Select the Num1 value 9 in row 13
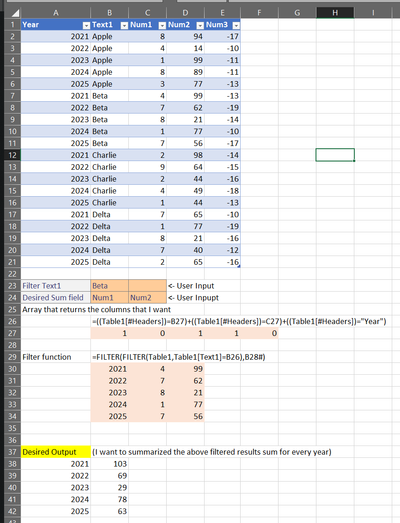This screenshot has width=400, height=523. (x=147, y=167)
